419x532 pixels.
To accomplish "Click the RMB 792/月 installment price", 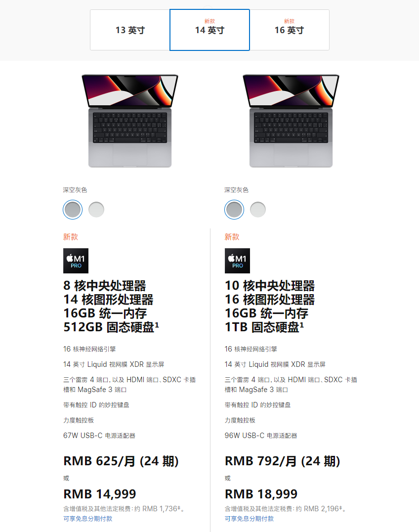I will pos(283,461).
